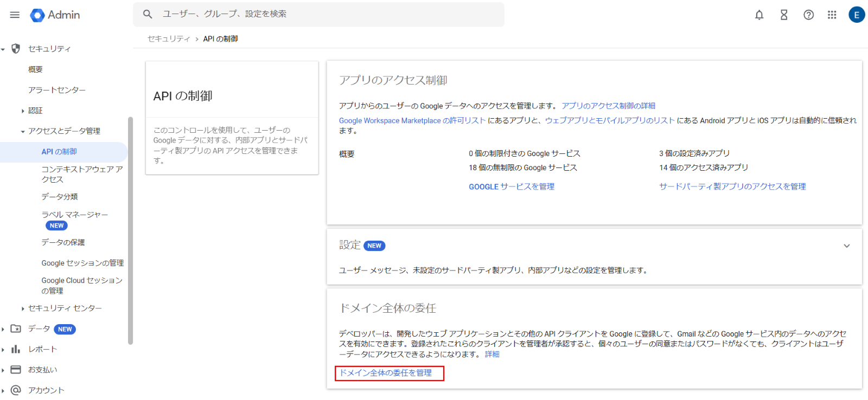Click サードパーティ製アプリのアクセスを管理
Image resolution: width=868 pixels, height=400 pixels.
click(732, 186)
